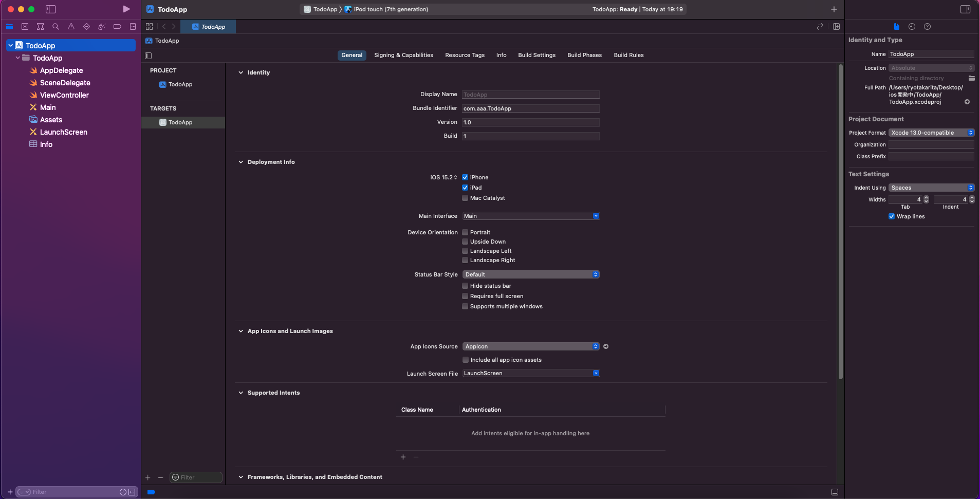Reveal project path in Finder arrow
The height and width of the screenshot is (499, 980).
[967, 102]
